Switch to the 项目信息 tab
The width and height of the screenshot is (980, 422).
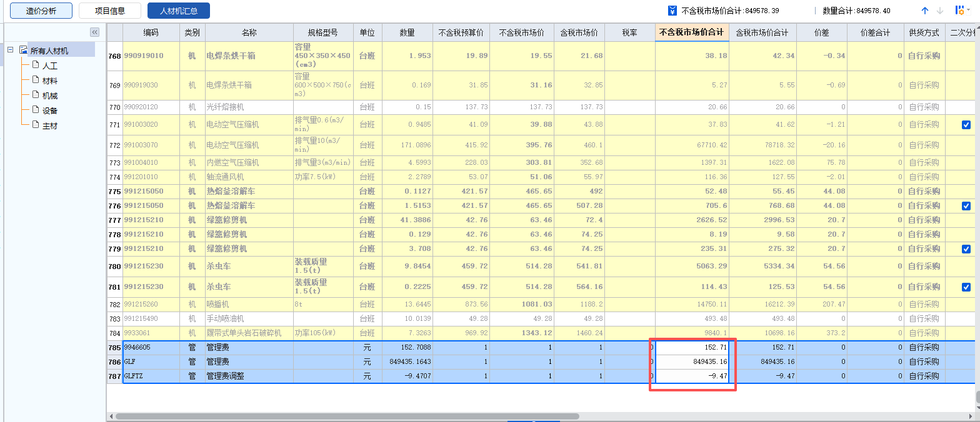(110, 11)
